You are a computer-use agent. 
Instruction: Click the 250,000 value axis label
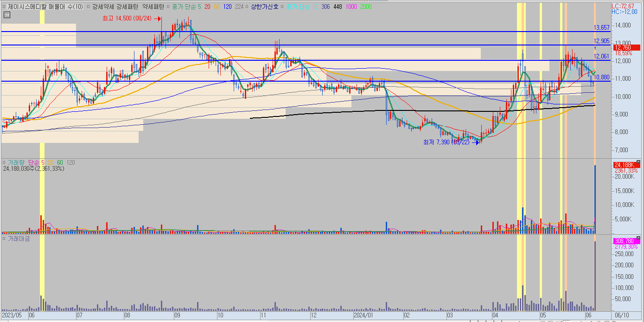[x=625, y=254]
